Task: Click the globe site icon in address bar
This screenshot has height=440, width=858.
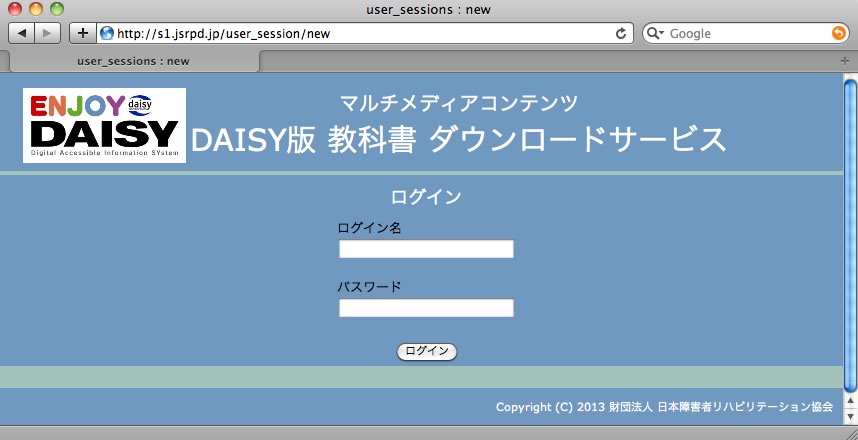Action: (107, 33)
